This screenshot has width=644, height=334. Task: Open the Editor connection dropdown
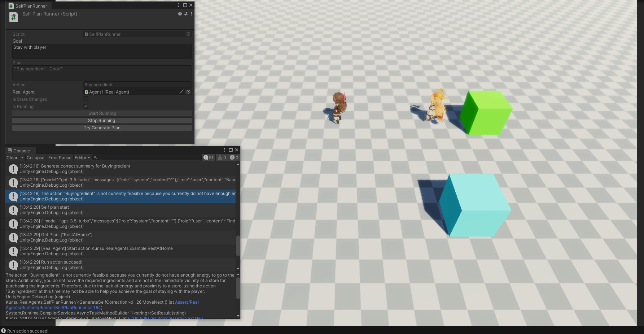[82, 157]
